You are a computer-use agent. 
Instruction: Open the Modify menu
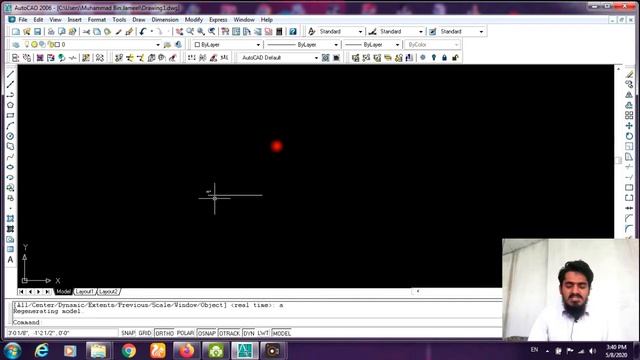[x=193, y=20]
